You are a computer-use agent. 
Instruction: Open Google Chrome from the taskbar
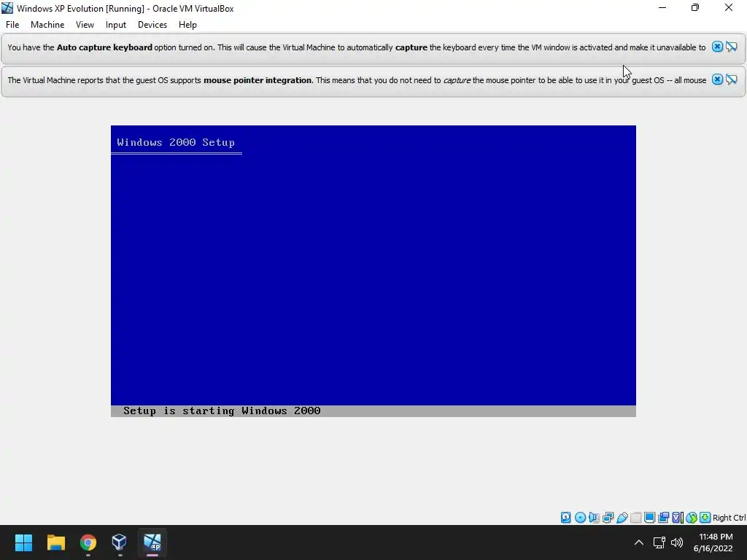88,542
